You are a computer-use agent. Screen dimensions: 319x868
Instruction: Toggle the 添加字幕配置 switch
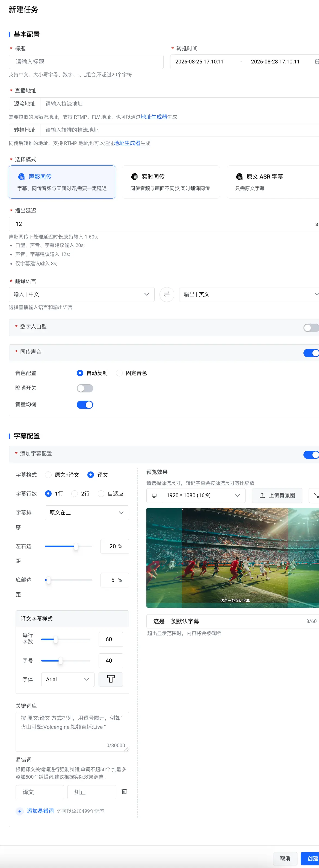point(311,455)
